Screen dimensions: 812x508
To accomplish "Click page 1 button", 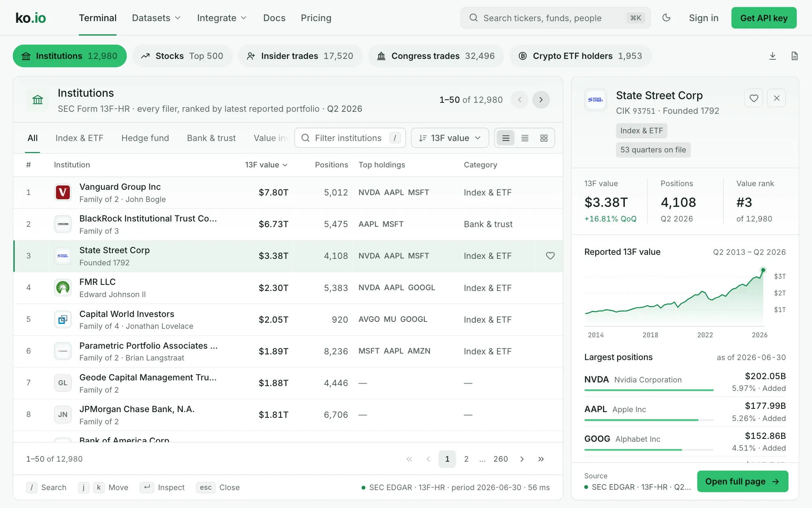I will pyautogui.click(x=447, y=459).
